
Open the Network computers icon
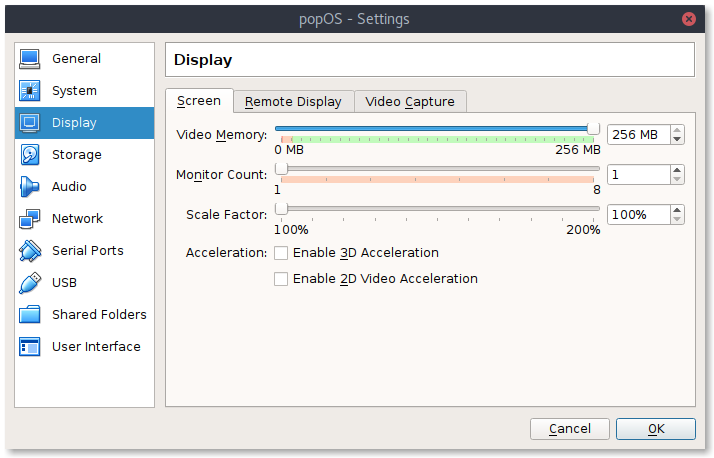pyautogui.click(x=30, y=219)
